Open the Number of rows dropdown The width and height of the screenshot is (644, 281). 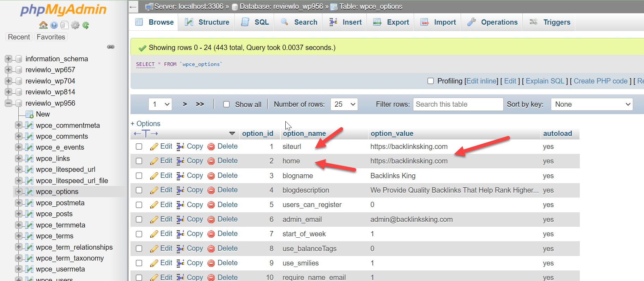pyautogui.click(x=344, y=104)
